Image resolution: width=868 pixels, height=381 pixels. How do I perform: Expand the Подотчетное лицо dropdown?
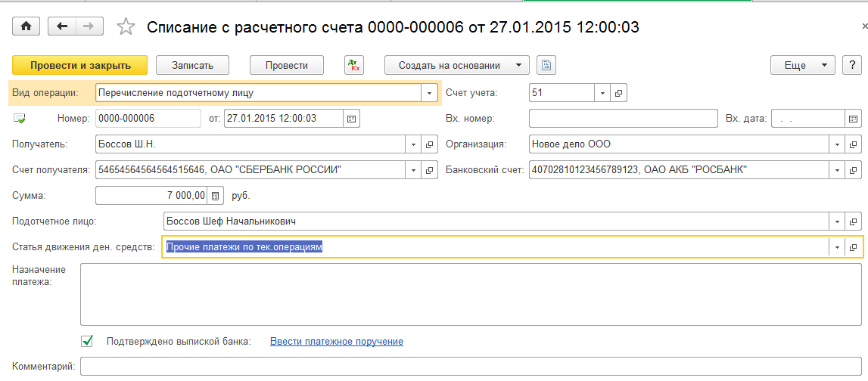[x=837, y=221]
